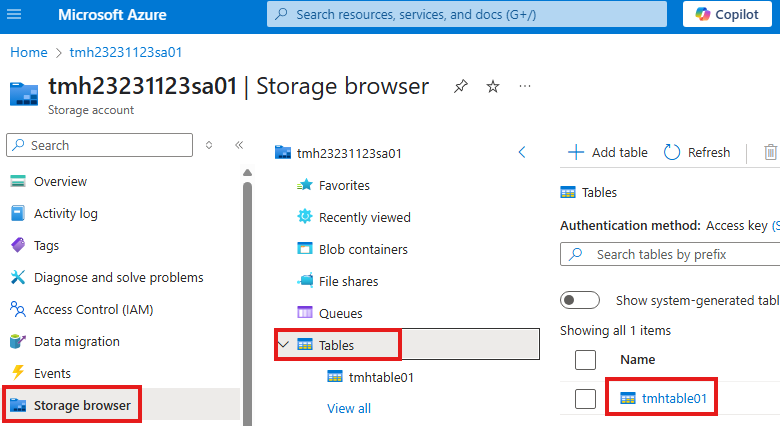
Task: Open Diagnose and solve problems
Action: 118,277
